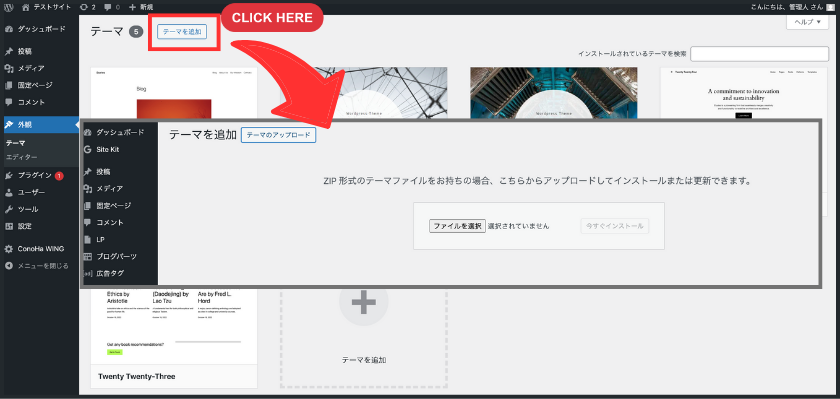Viewport: 840px width, 399px height.
Task: Click the WordPress logo in admin bar
Action: [9, 7]
